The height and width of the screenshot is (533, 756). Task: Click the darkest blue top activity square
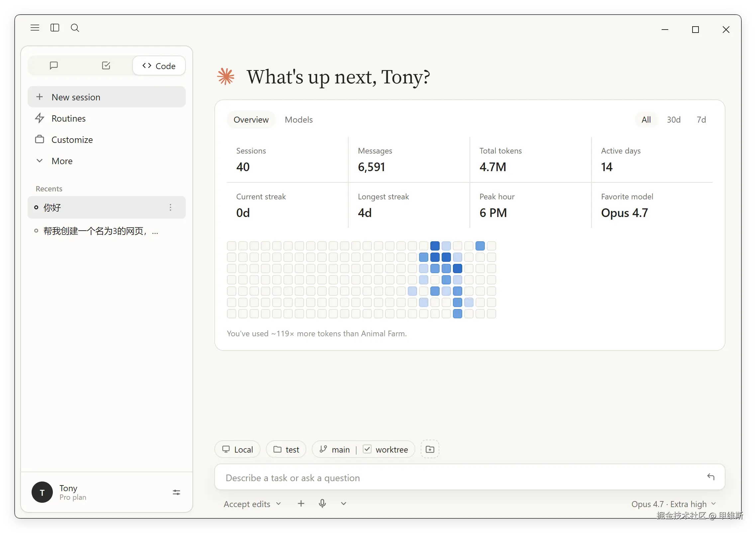pyautogui.click(x=435, y=246)
